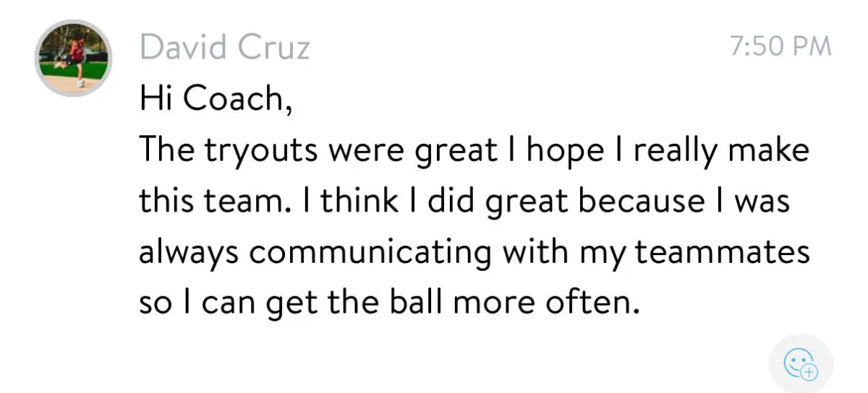Click the 'Hi Coach,' greeting line
This screenshot has height=393, width=868.
[216, 98]
